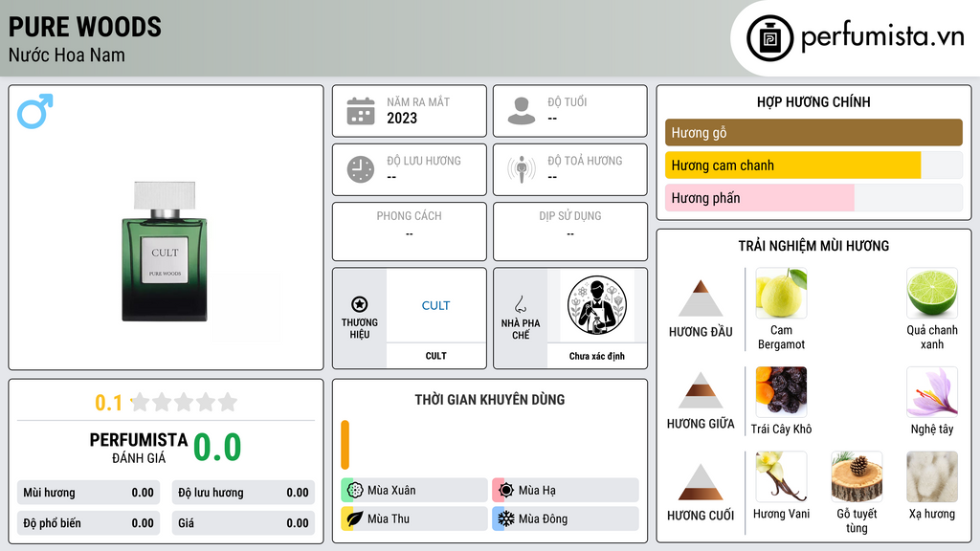Open the Hương Vani note image
Viewport: 980px width, 551px height.
pyautogui.click(x=781, y=476)
